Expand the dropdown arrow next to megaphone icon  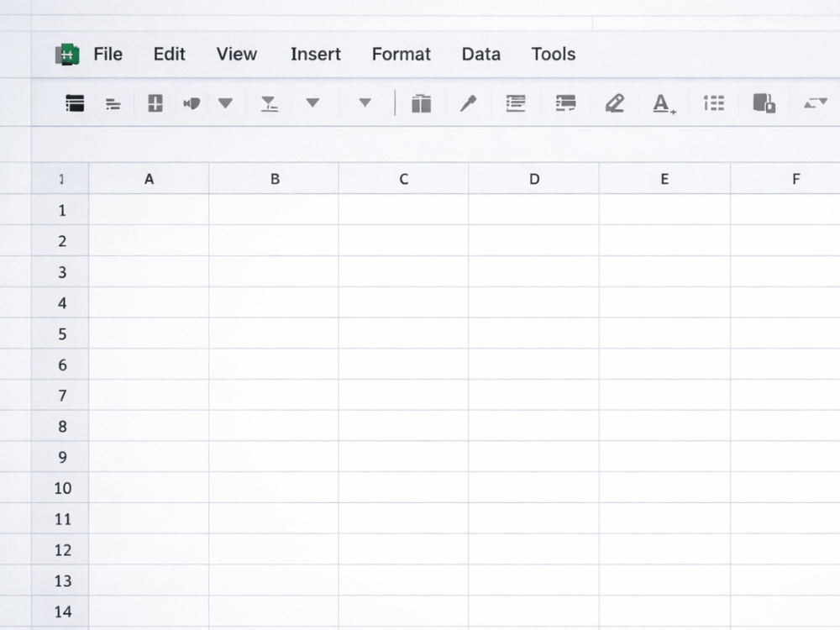click(225, 102)
